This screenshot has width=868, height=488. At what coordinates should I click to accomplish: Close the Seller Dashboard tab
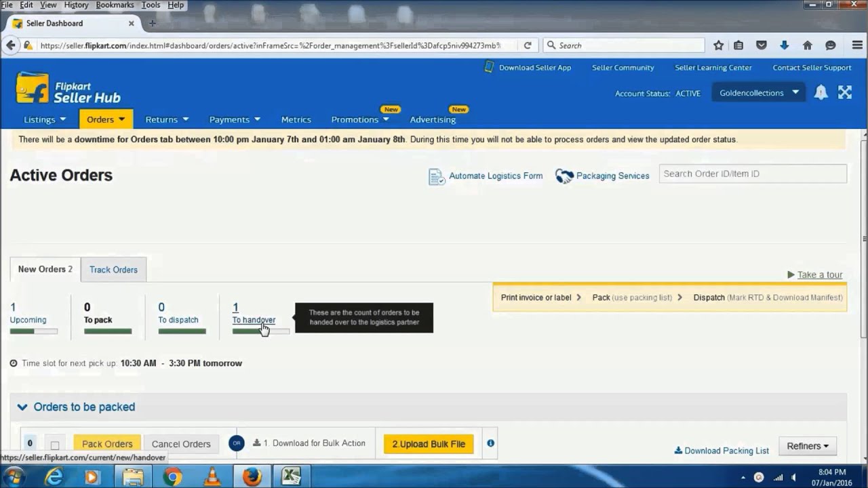(x=132, y=23)
